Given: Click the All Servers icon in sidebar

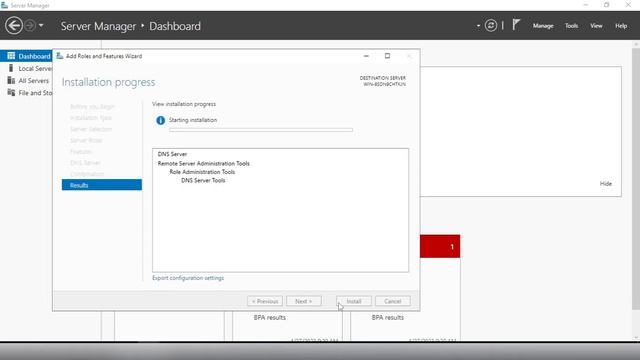Looking at the screenshot, I should 11,80.
